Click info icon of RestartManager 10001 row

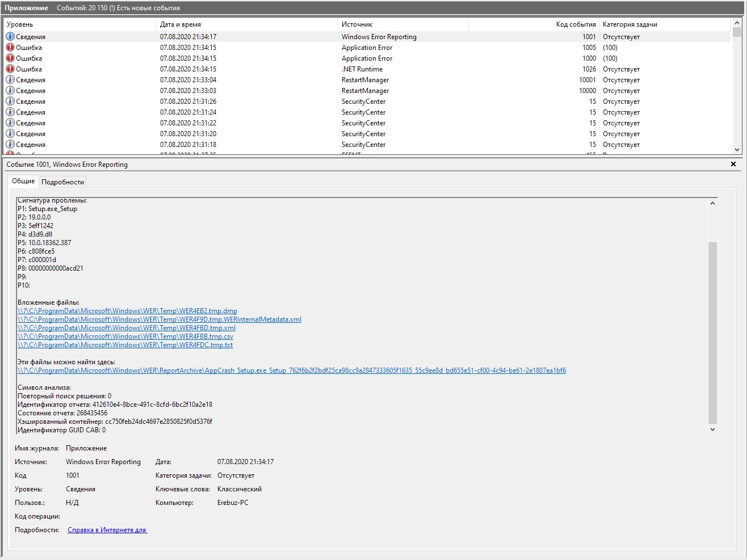click(x=10, y=80)
